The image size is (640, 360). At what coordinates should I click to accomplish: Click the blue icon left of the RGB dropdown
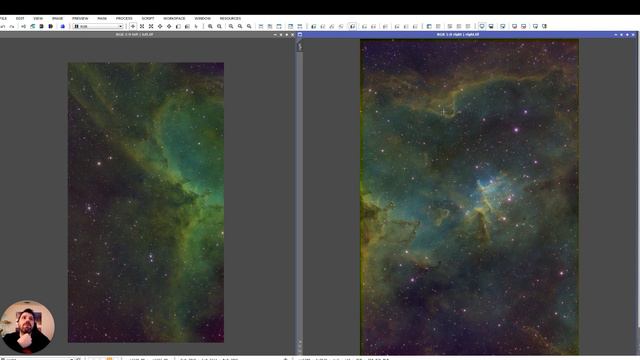(63, 27)
